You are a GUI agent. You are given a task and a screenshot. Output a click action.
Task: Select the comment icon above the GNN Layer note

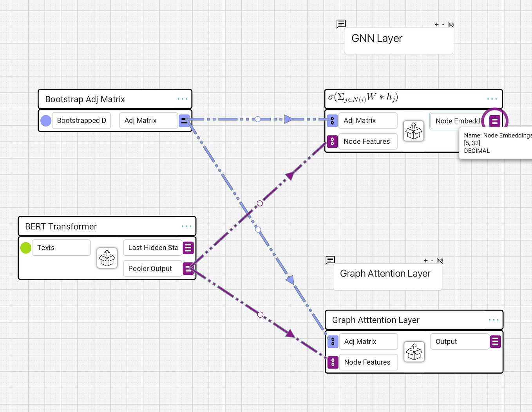(x=341, y=24)
